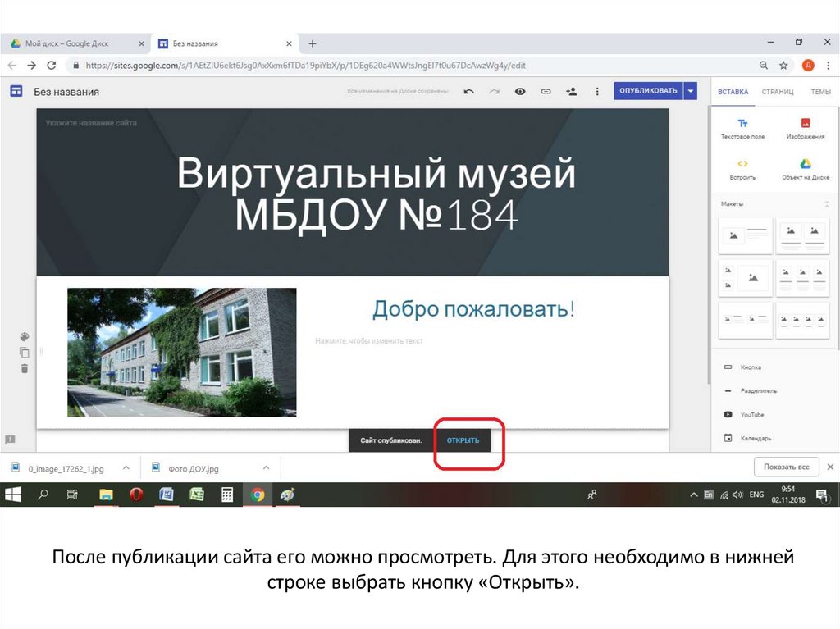Open the add collaborators person icon
This screenshot has width=840, height=629.
pyautogui.click(x=572, y=92)
